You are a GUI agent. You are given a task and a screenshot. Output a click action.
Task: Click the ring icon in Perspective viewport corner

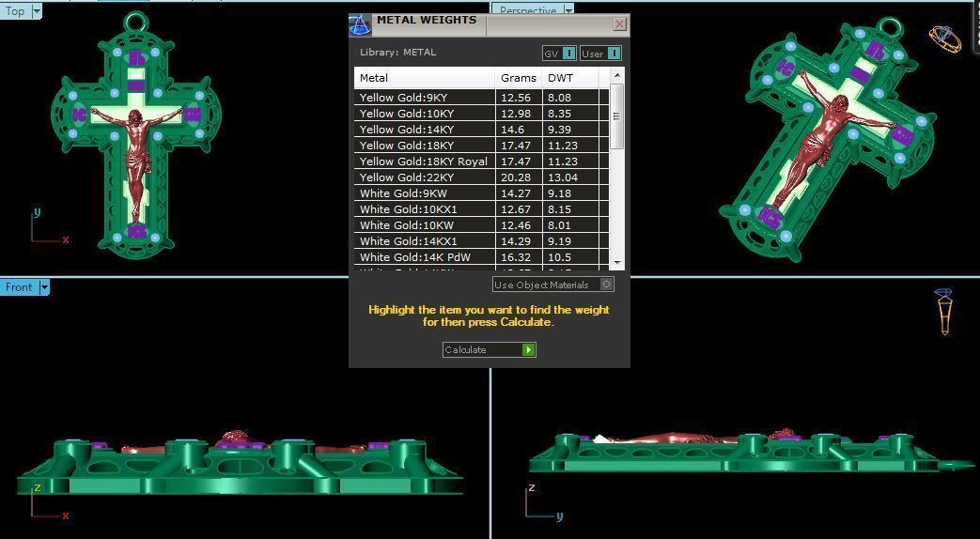pos(945,38)
